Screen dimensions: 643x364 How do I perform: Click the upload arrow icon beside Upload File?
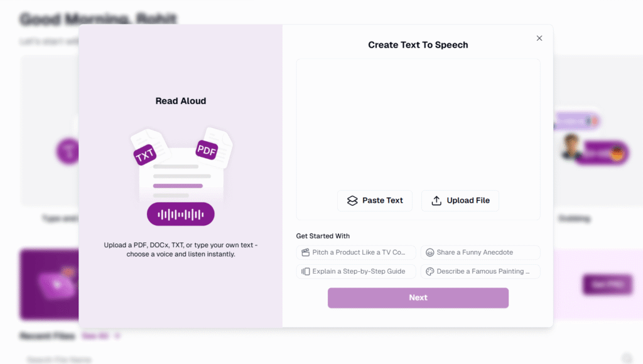[436, 200]
